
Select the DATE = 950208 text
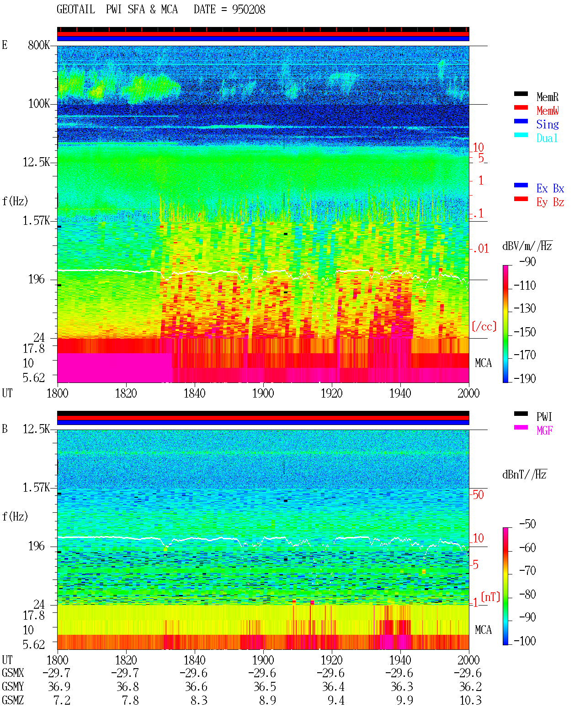point(229,10)
